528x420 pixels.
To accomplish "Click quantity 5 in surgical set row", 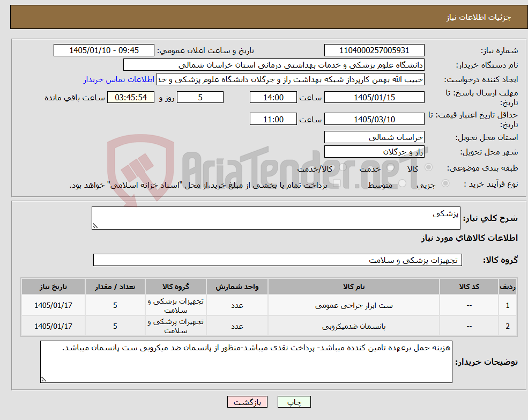I will point(115,305).
